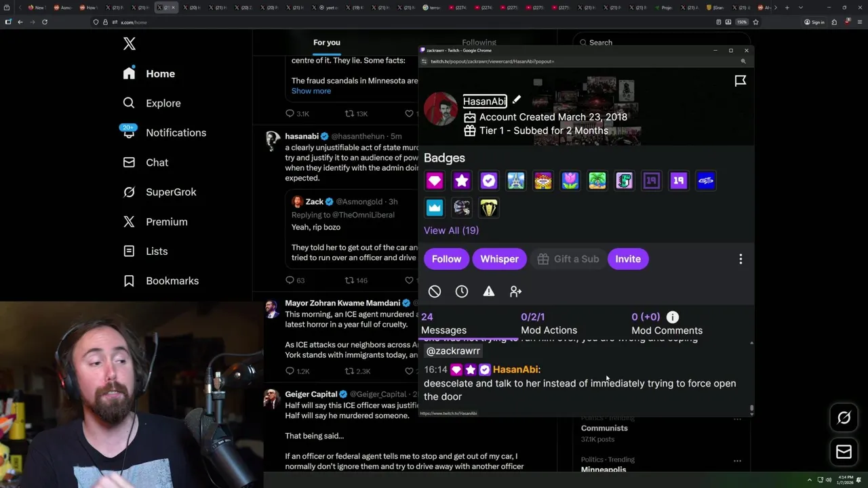The width and height of the screenshot is (868, 488).
Task: Open the Mod Comments tab
Action: pos(667,324)
